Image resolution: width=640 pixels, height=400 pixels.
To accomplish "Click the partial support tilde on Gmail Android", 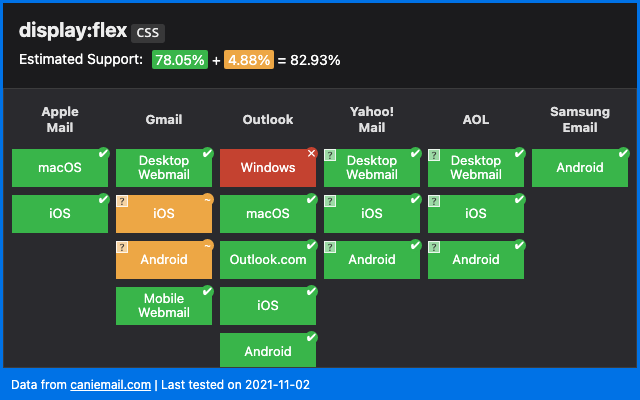I will pos(207,245).
